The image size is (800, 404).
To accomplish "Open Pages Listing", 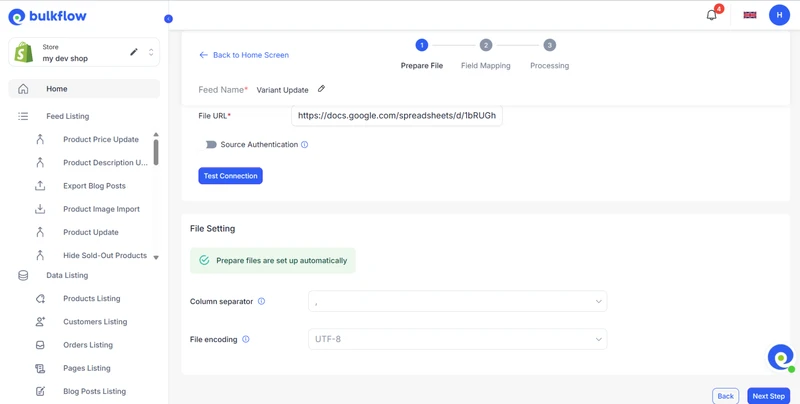I will pyautogui.click(x=87, y=368).
